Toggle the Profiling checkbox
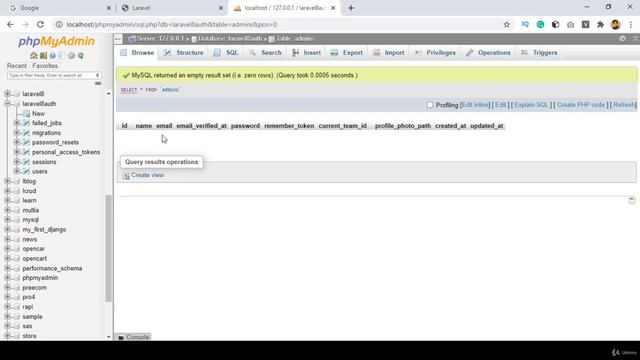The height and width of the screenshot is (360, 640). [x=430, y=105]
